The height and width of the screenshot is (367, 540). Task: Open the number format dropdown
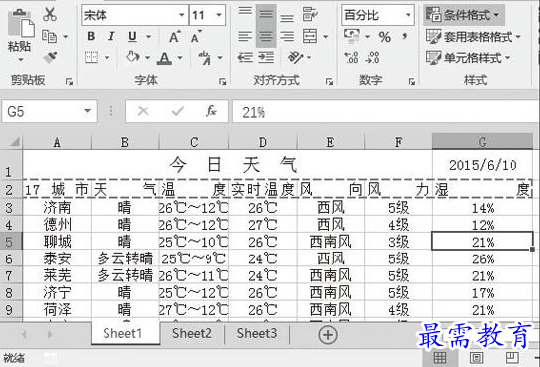[x=408, y=15]
